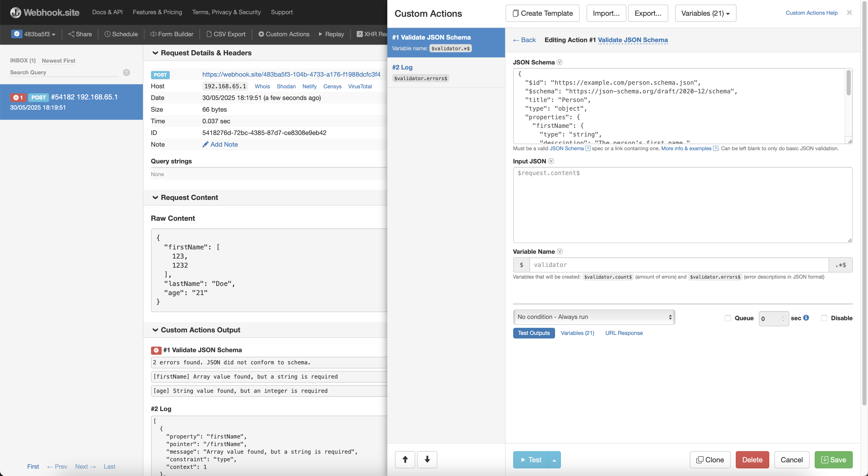Viewport: 868px width, 476px height.
Task: Click CSV Export in the toolbar
Action: pos(226,34)
